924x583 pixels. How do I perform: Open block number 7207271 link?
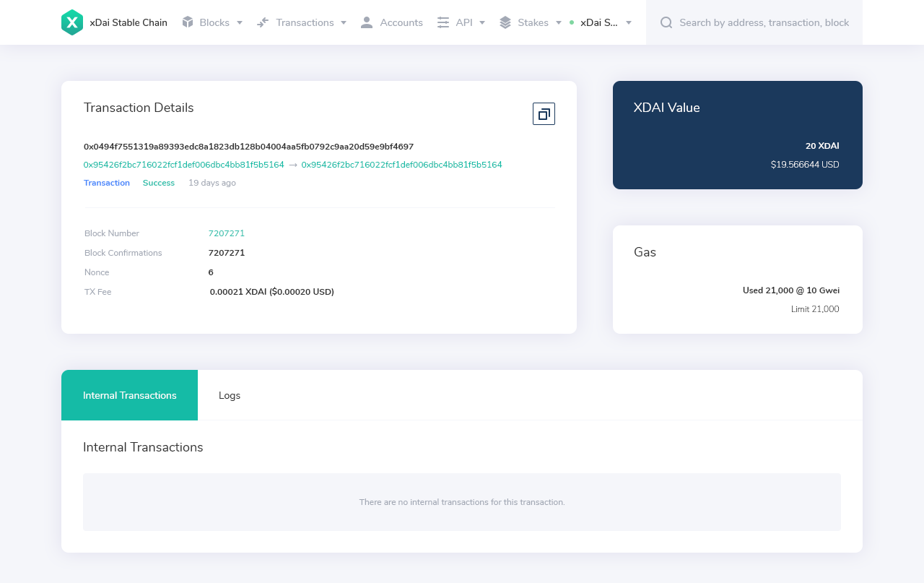click(227, 233)
